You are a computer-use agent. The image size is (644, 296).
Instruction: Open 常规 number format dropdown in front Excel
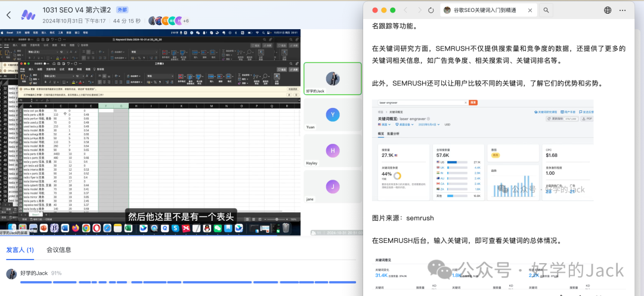(x=160, y=76)
